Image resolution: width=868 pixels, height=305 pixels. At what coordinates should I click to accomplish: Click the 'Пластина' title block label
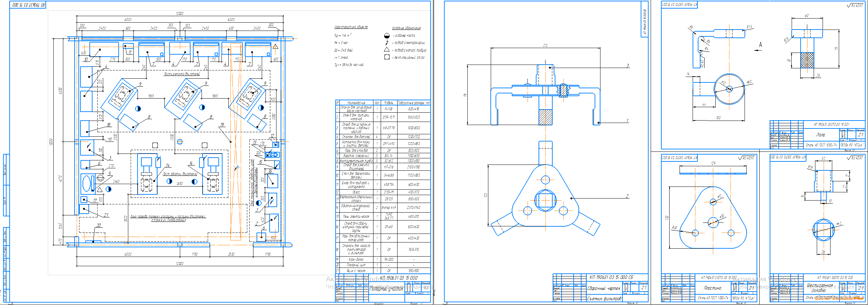click(x=713, y=288)
